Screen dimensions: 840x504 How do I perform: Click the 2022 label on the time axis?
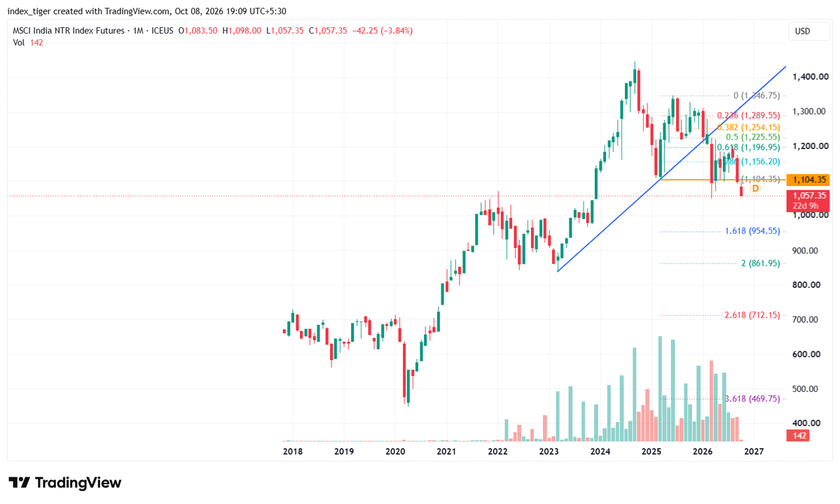[x=497, y=451]
